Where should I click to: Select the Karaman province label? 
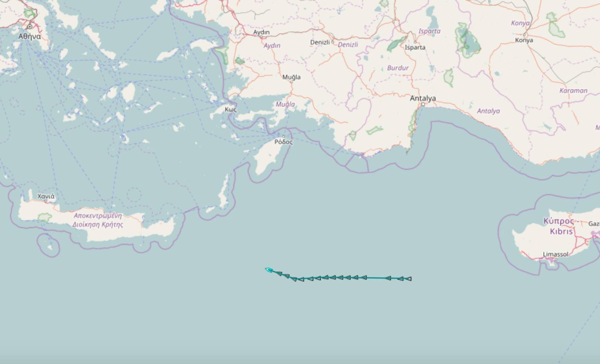[574, 91]
